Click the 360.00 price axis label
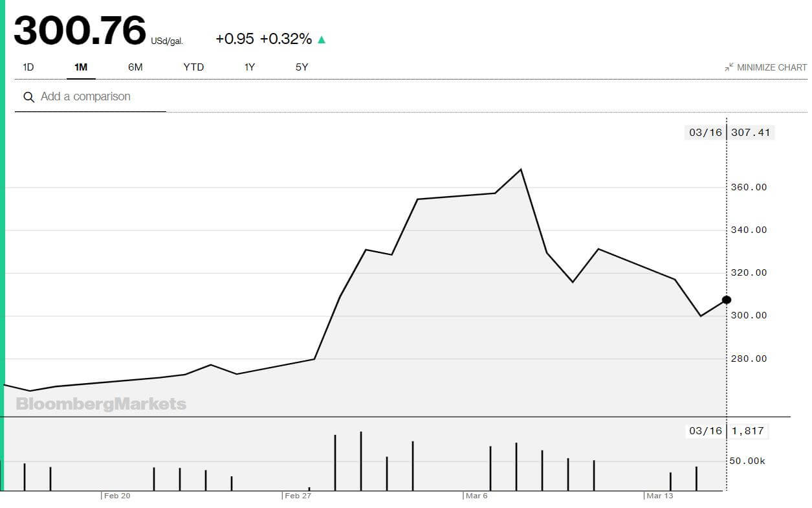The image size is (812, 508). pos(749,187)
